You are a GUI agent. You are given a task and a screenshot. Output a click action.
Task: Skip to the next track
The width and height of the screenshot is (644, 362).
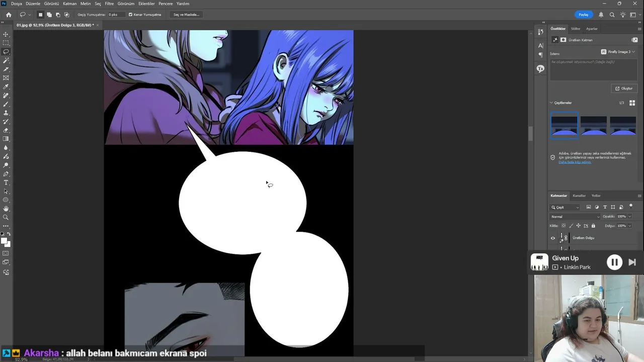pos(632,262)
